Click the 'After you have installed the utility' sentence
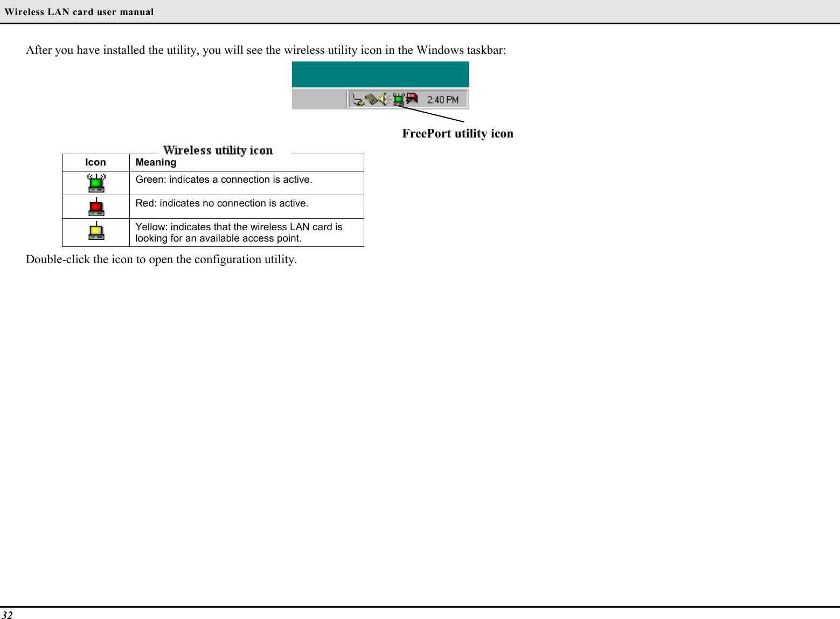This screenshot has width=840, height=619. point(266,50)
